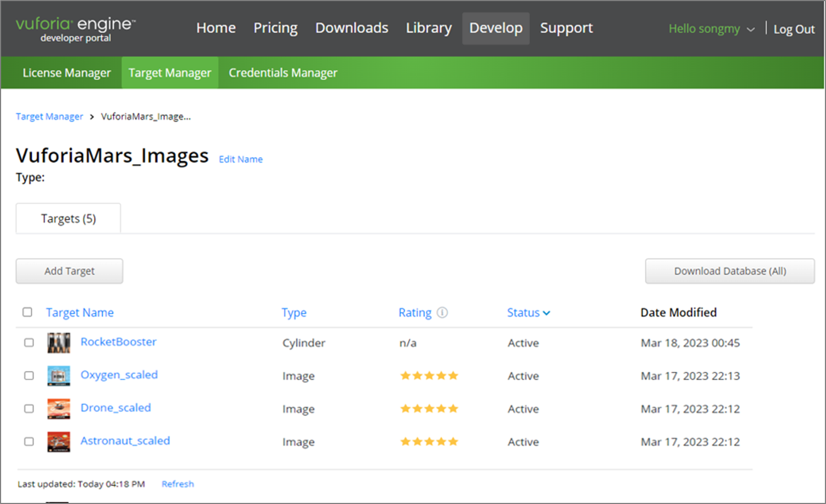Open the Drone_scaled target thumbnail
Image resolution: width=826 pixels, height=504 pixels.
[x=59, y=409]
